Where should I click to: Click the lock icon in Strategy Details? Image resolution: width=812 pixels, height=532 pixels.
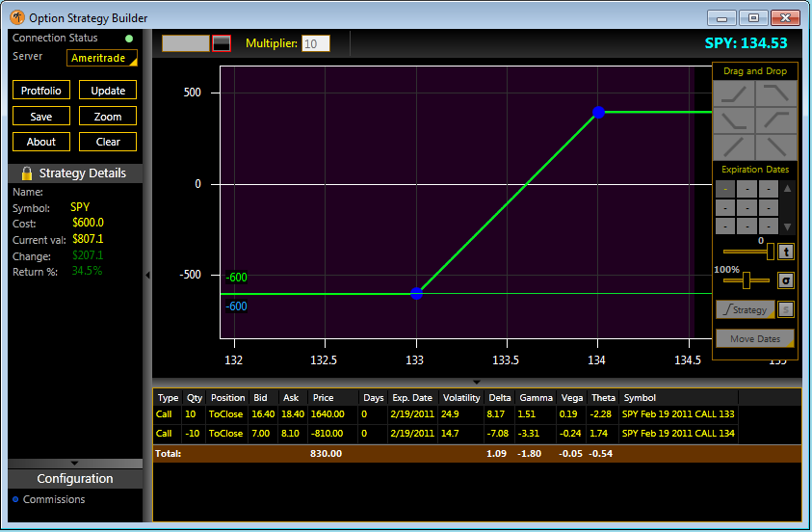[27, 173]
